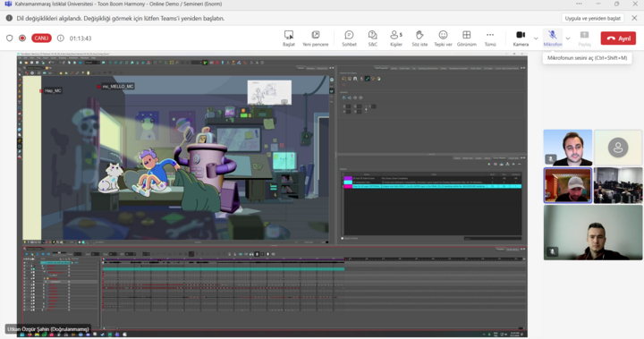
Task: Switch to the Tool Properties tab
Action: tap(381, 68)
